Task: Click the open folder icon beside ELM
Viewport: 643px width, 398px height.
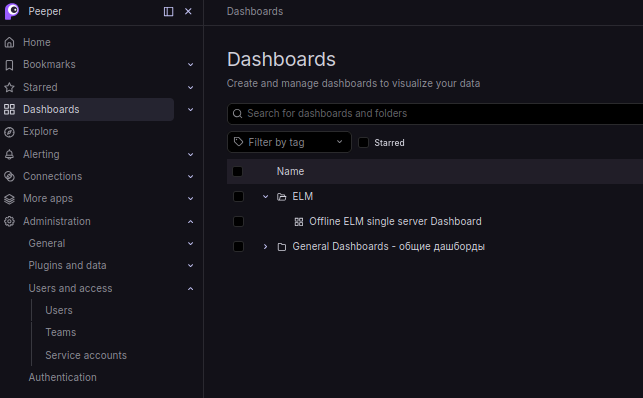Action: point(281,197)
